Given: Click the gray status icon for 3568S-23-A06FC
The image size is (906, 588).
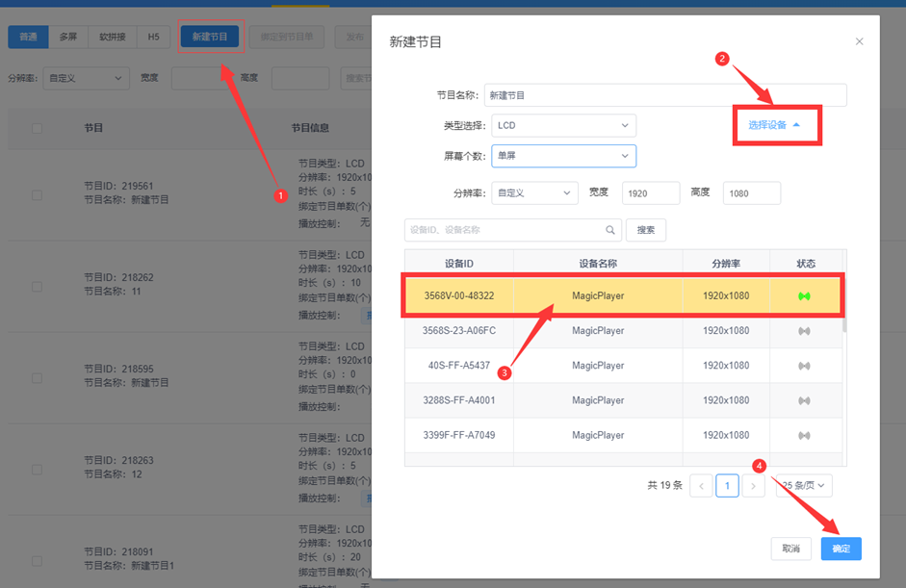Looking at the screenshot, I should pos(805,331).
